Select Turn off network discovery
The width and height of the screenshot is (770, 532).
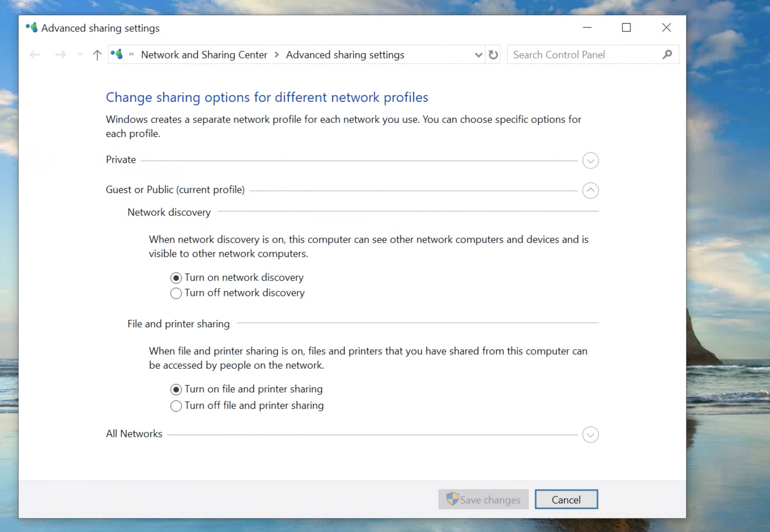[176, 293]
